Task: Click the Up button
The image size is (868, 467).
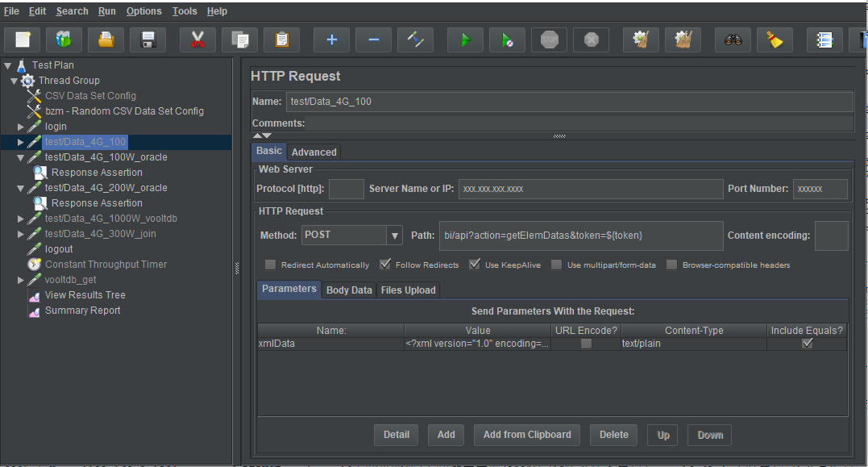Action: pos(663,435)
